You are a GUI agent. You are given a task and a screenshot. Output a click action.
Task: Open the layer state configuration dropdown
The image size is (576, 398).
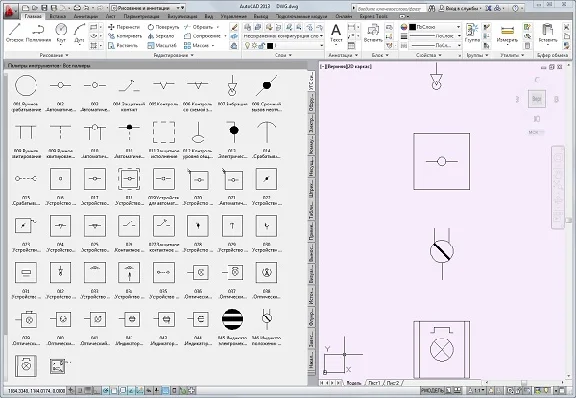tap(283, 36)
